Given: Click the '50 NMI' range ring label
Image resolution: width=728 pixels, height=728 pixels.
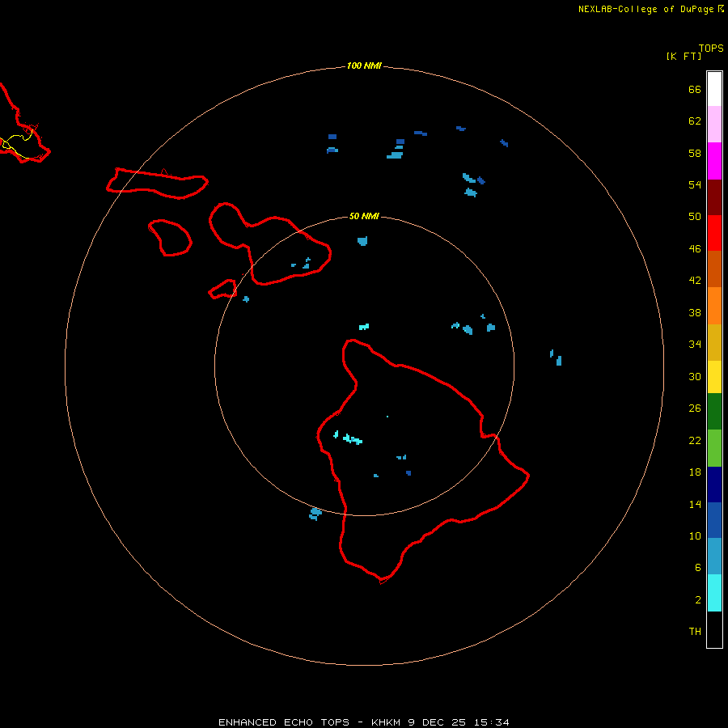Looking at the screenshot, I should [364, 216].
